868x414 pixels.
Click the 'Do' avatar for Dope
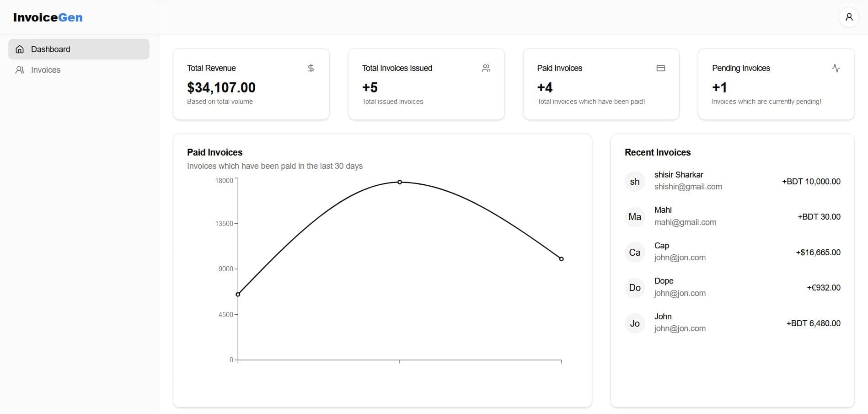[635, 288]
